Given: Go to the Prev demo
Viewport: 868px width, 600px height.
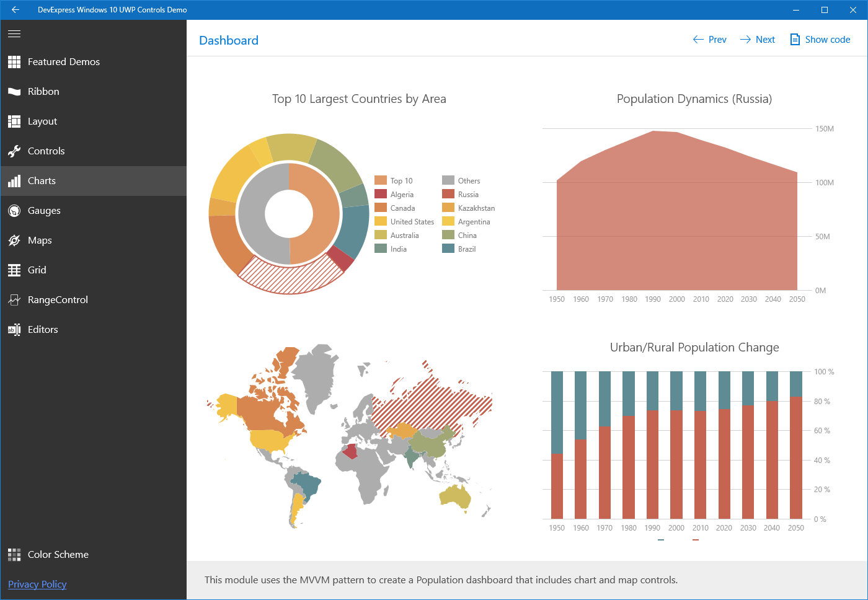Looking at the screenshot, I should [709, 40].
